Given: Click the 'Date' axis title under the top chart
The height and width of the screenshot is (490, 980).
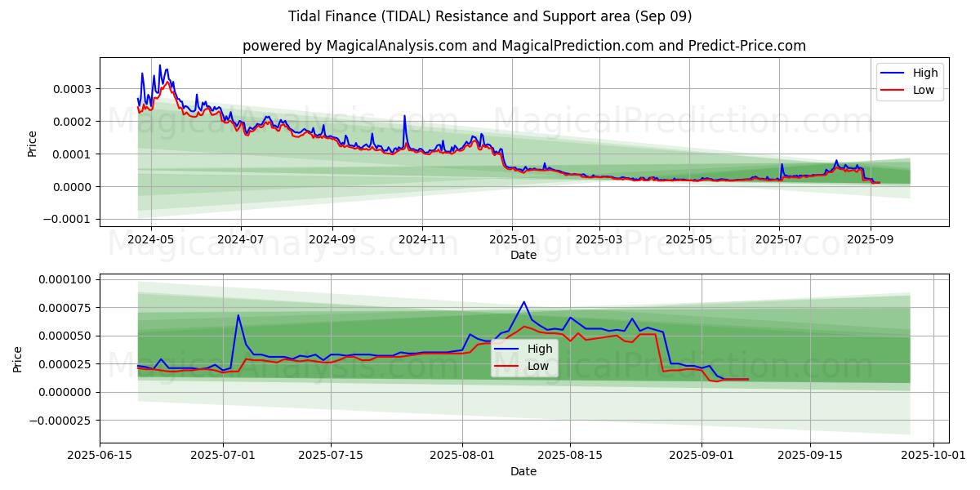Looking at the screenshot, I should (523, 255).
